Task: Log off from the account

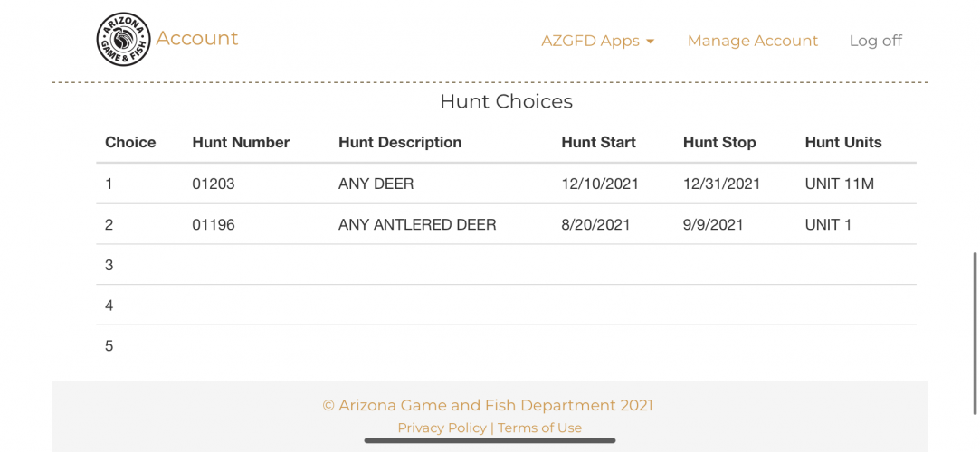Action: 876,41
